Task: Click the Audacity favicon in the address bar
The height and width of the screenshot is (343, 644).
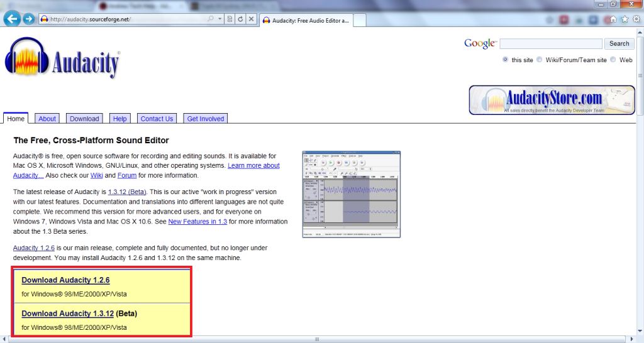Action: (45, 19)
